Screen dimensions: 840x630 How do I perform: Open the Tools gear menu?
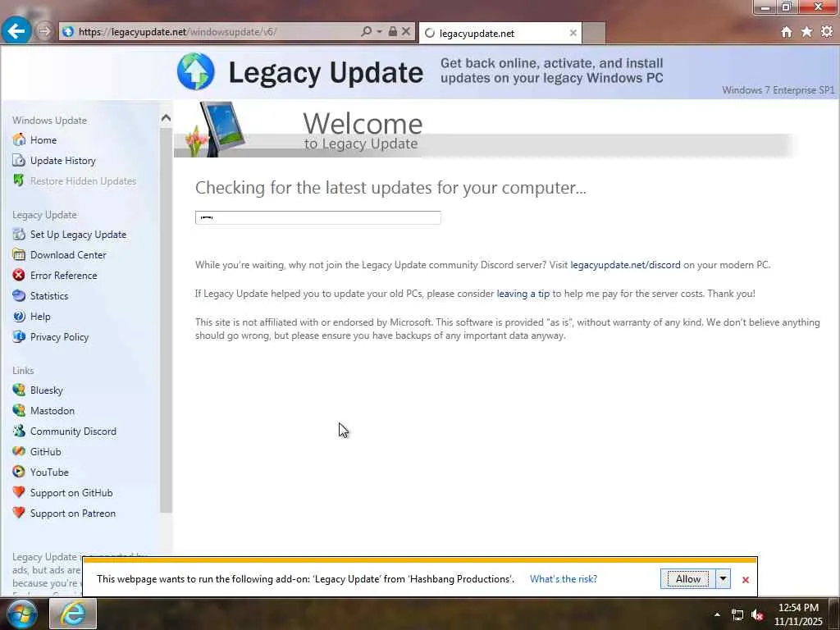click(x=827, y=32)
